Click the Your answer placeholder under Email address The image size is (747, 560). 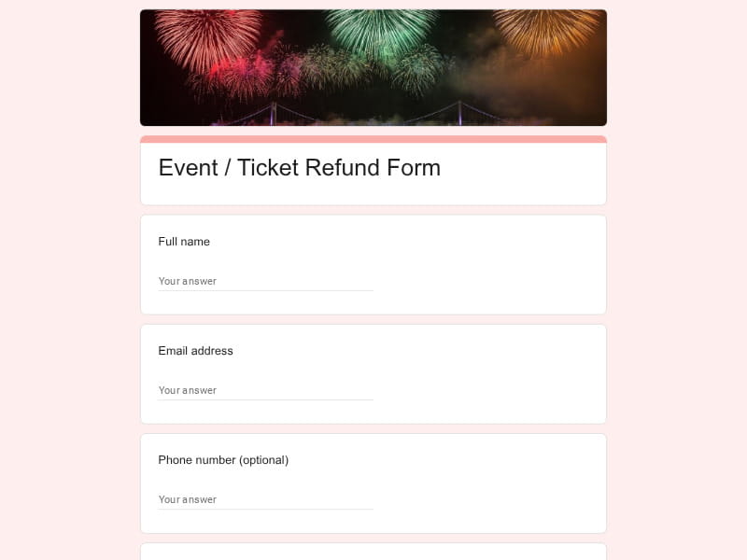tap(187, 389)
